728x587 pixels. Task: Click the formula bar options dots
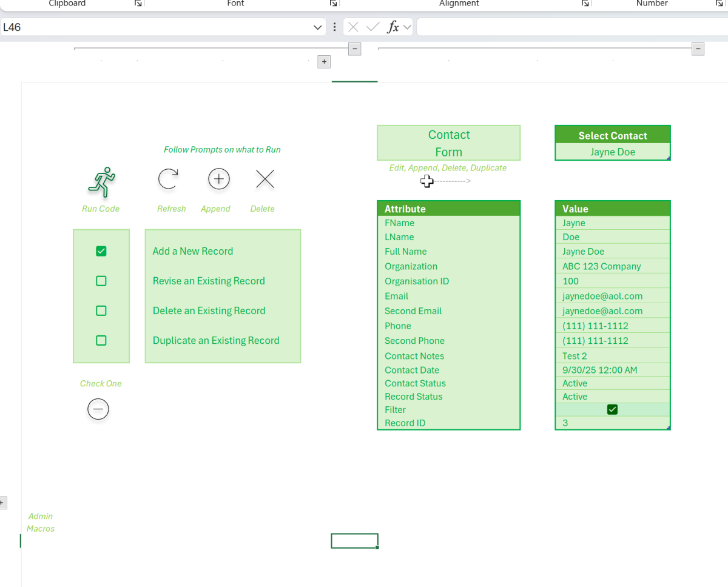334,27
